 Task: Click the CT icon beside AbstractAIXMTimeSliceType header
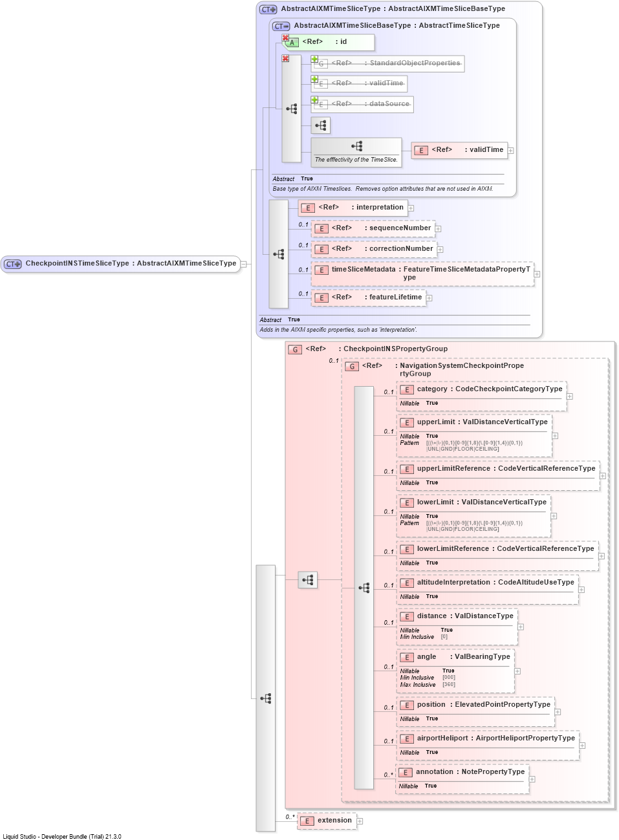click(x=268, y=10)
